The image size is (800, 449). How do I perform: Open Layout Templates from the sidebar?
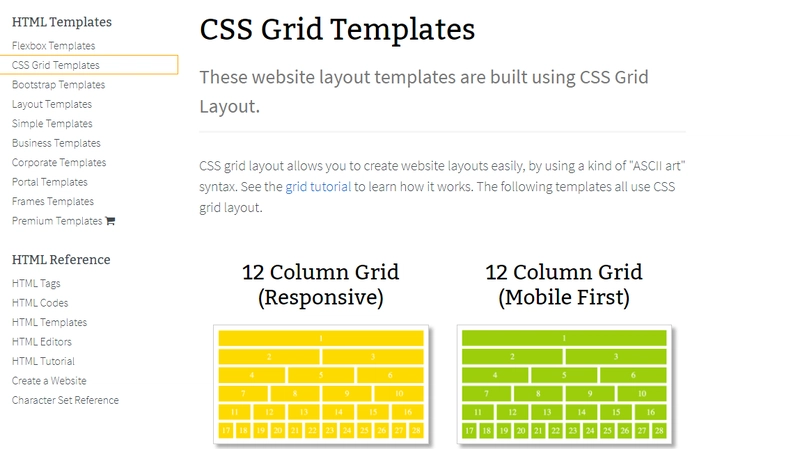pos(52,104)
